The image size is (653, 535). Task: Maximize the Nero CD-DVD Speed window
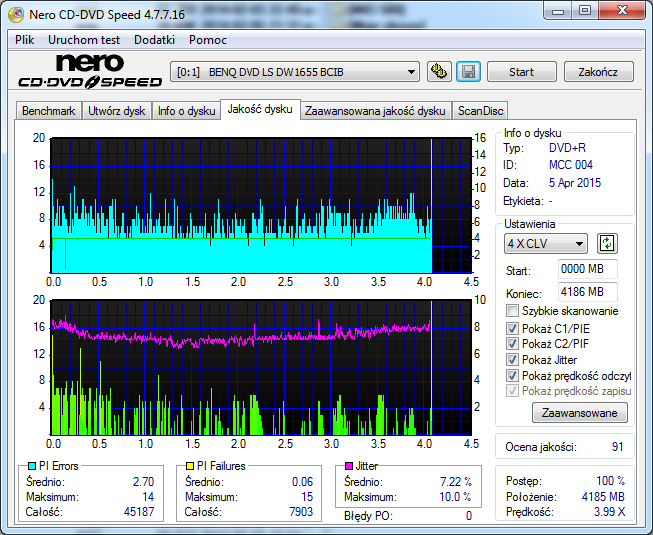click(x=585, y=11)
